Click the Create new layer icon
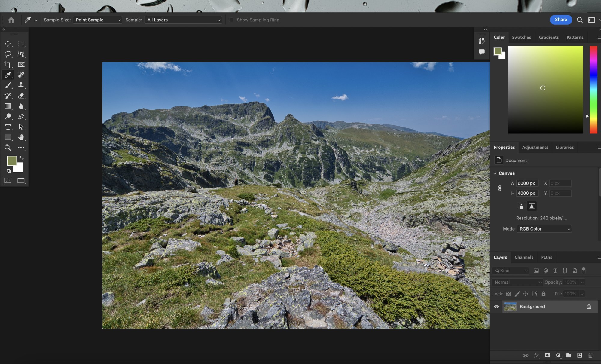The height and width of the screenshot is (364, 601). coord(579,355)
